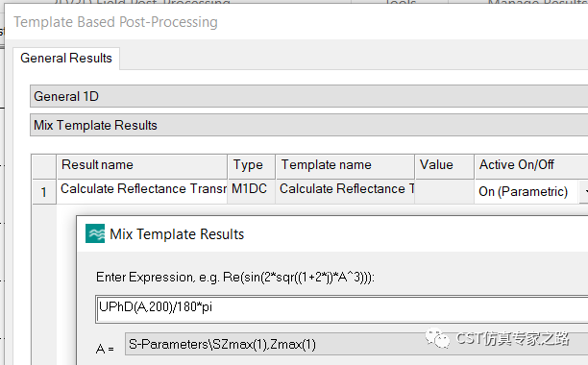Click the Template Based Post-Processing title bar
The image size is (588, 365).
point(296,22)
